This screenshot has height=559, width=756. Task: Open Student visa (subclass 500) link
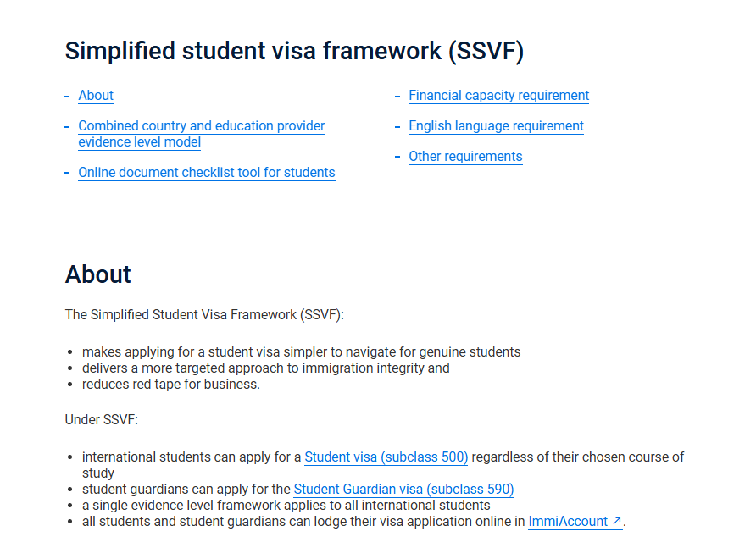pyautogui.click(x=386, y=457)
